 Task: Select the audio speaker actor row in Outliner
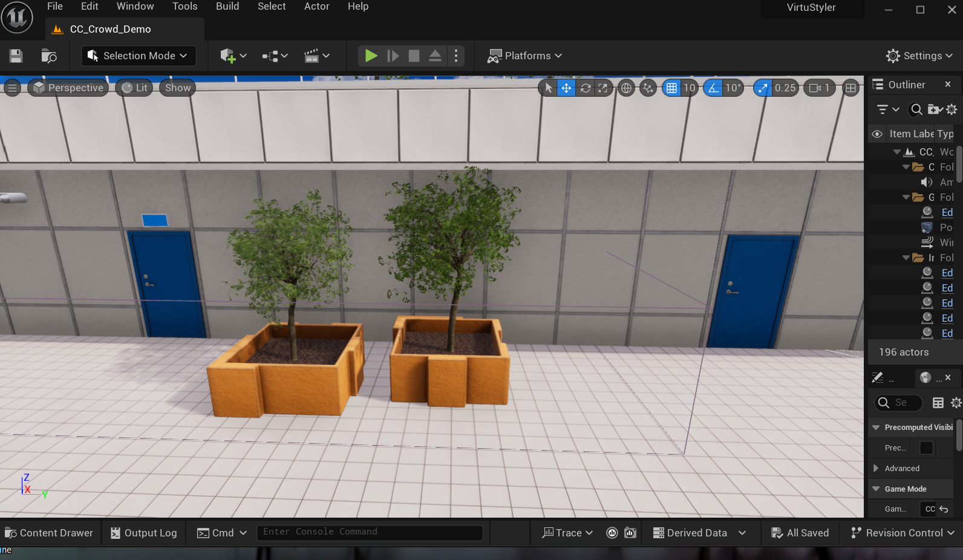(912, 182)
